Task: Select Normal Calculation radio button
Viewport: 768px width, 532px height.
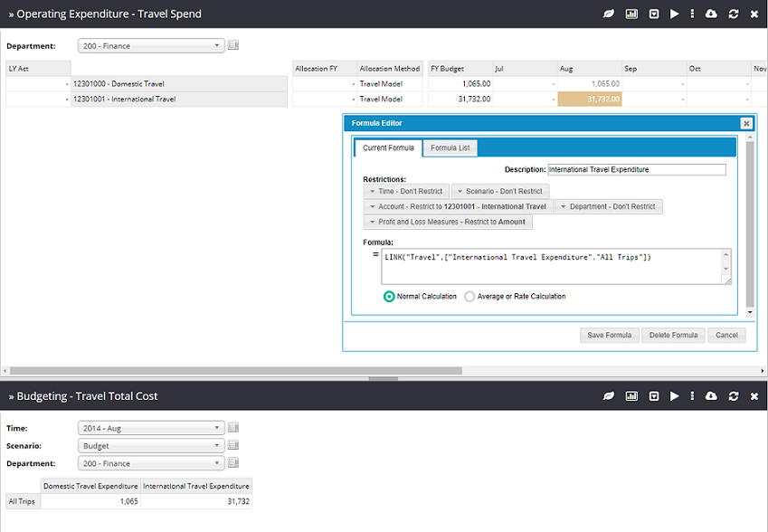Action: (389, 296)
